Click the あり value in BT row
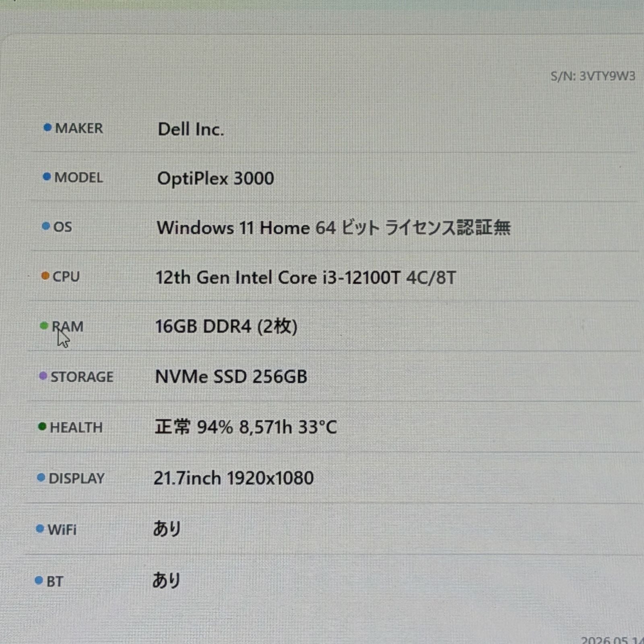644x644 pixels. point(166,581)
